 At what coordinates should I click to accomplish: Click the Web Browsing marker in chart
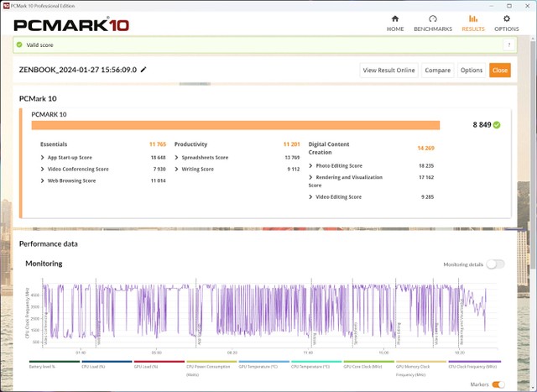click(99, 332)
